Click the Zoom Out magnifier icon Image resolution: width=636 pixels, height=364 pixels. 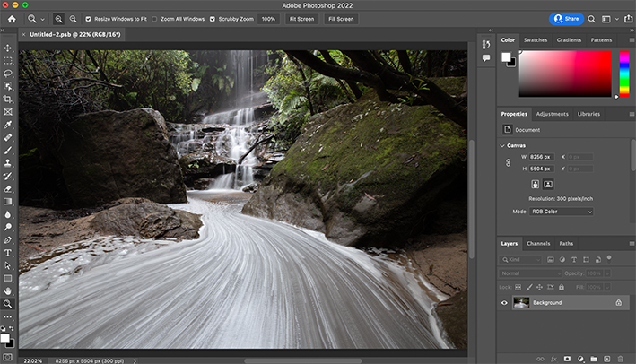[x=73, y=18]
